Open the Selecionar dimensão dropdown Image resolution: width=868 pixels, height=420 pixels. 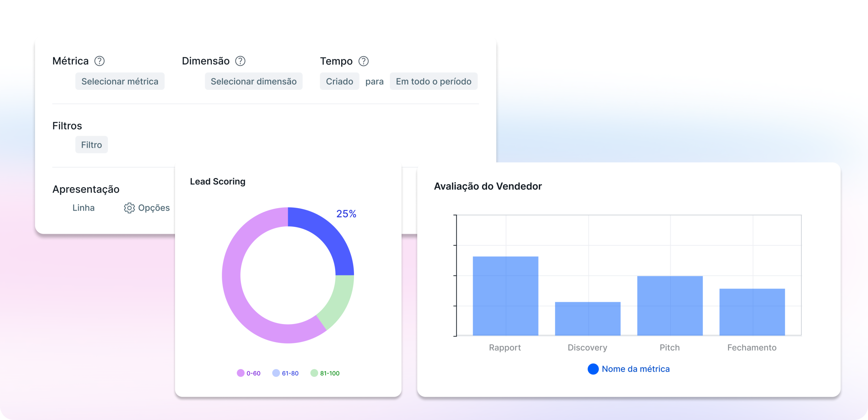(x=254, y=81)
